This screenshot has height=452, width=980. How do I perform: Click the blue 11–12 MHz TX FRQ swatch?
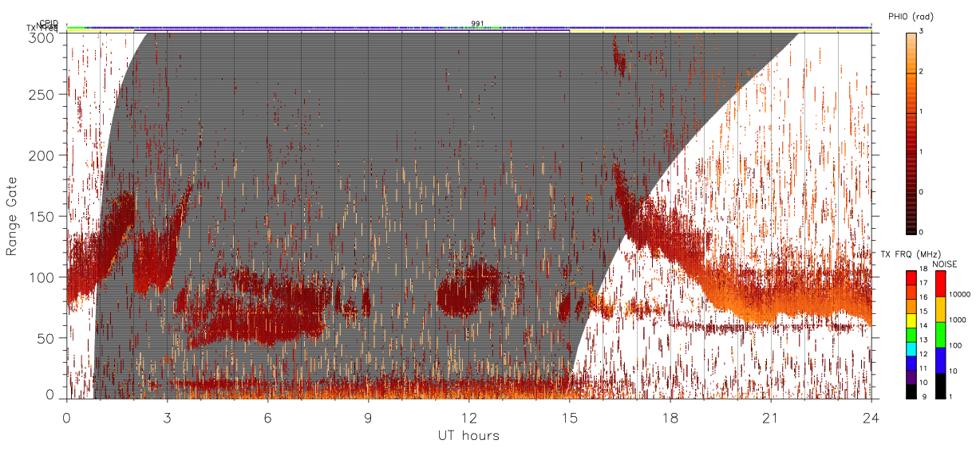(911, 363)
